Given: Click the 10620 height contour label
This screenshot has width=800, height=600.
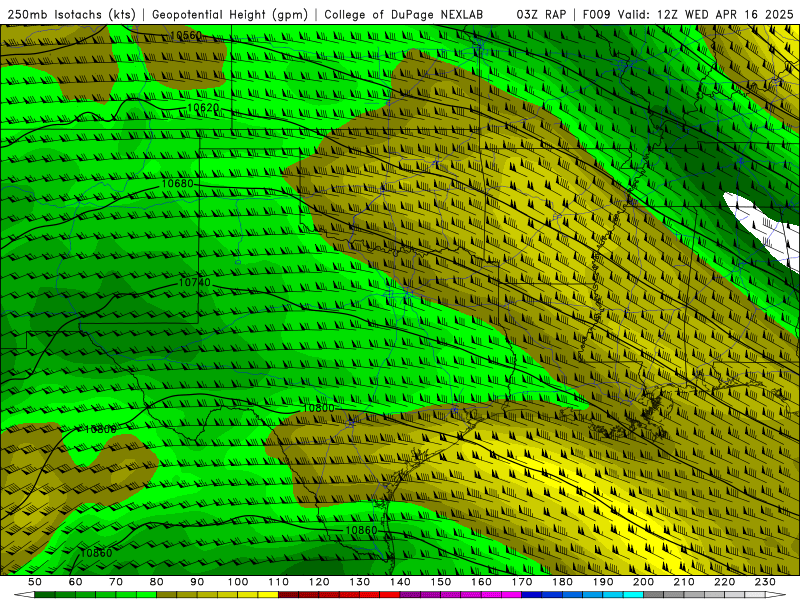Looking at the screenshot, I should pyautogui.click(x=203, y=108).
